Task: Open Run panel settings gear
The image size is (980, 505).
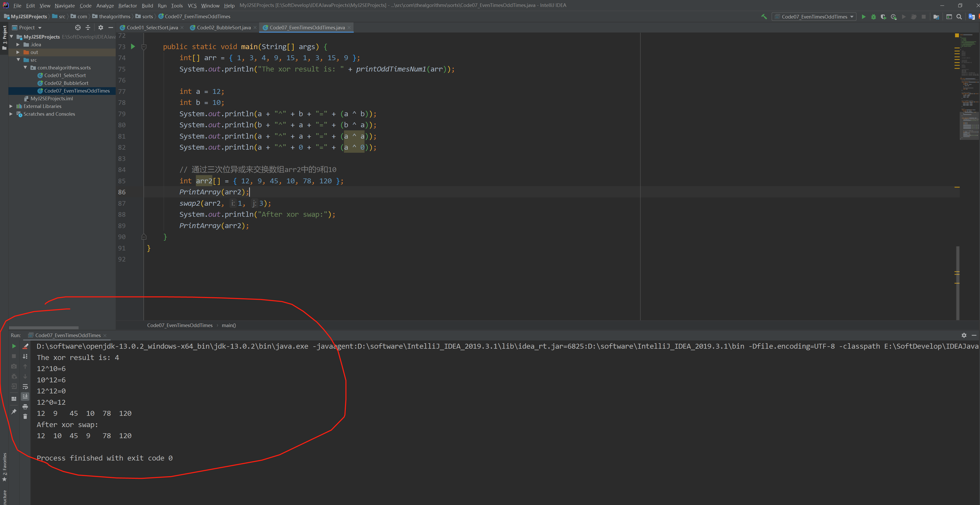Action: pyautogui.click(x=964, y=335)
